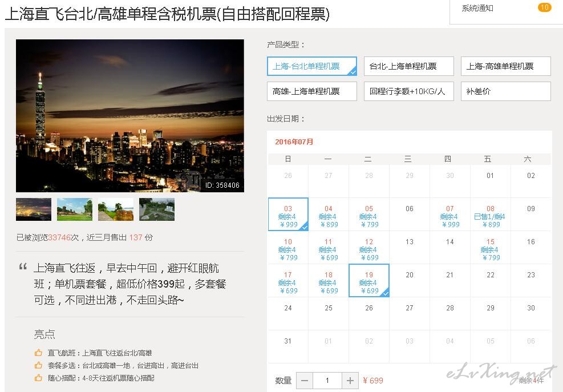Pick departure date 04 priced ¥899

tap(329, 214)
